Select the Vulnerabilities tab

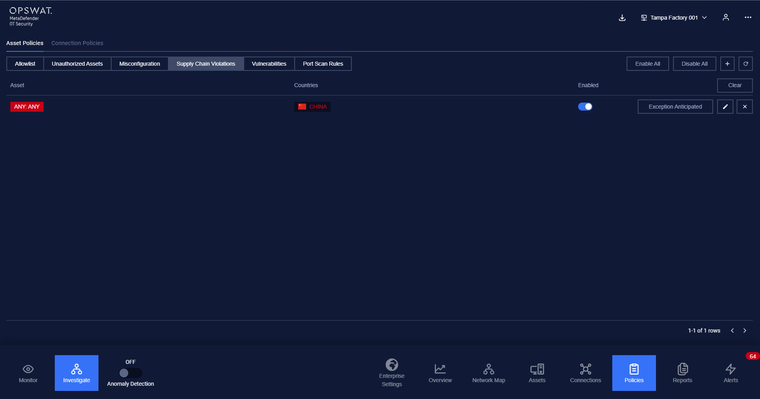pyautogui.click(x=269, y=64)
